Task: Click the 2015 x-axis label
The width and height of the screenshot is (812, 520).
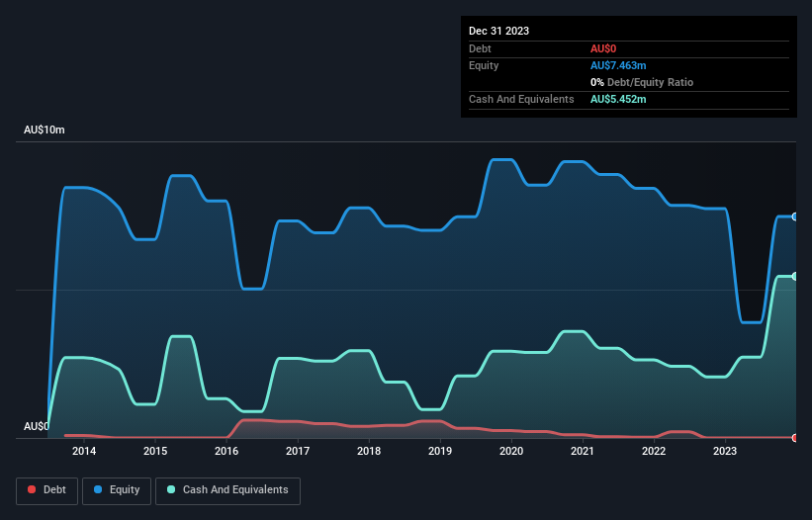Action: click(155, 451)
